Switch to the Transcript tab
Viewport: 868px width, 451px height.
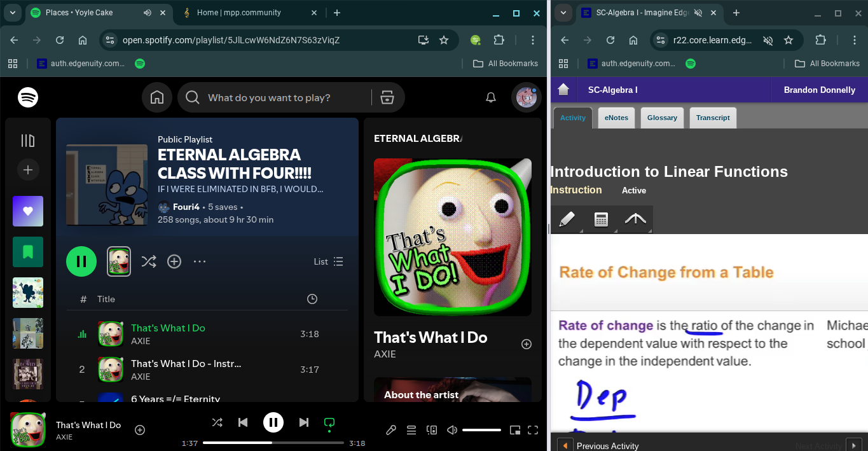[x=712, y=118]
